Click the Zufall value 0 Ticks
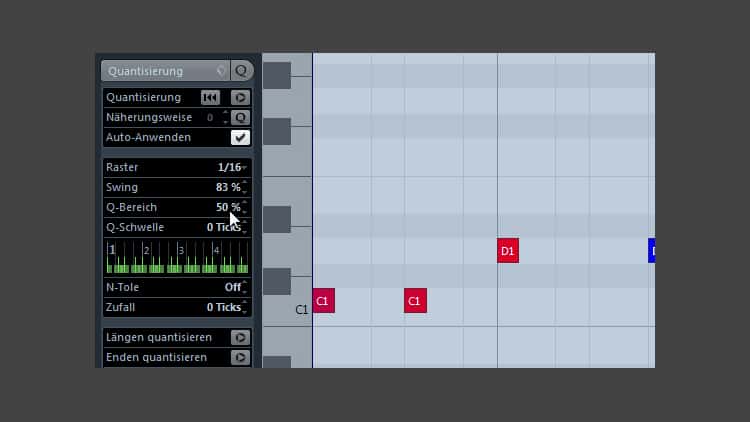Viewport: 750px width, 422px height. [x=223, y=308]
